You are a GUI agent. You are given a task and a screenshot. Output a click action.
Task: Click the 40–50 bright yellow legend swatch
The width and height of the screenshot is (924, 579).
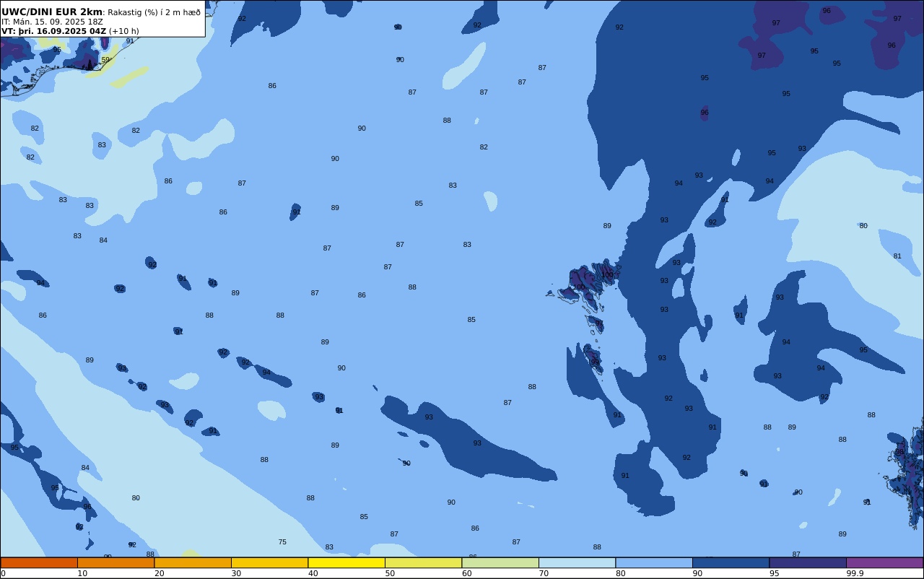click(x=346, y=562)
